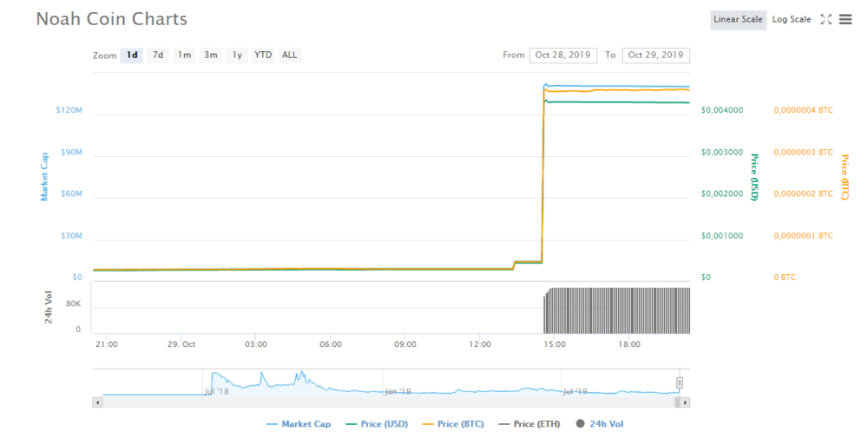This screenshot has width=868, height=432.
Task: Click the $60M market cap axis label
Action: coord(71,194)
